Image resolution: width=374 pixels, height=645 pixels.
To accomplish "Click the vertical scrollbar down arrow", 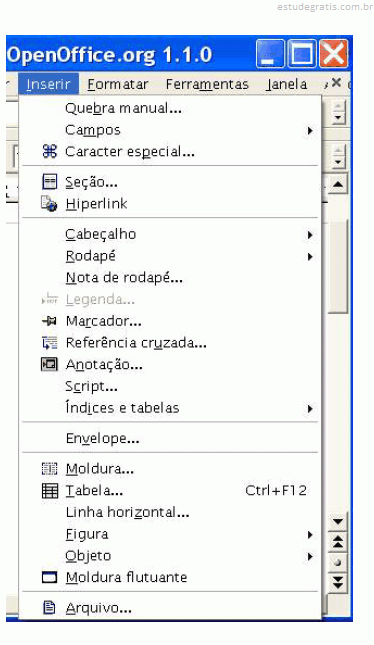I will tap(338, 522).
